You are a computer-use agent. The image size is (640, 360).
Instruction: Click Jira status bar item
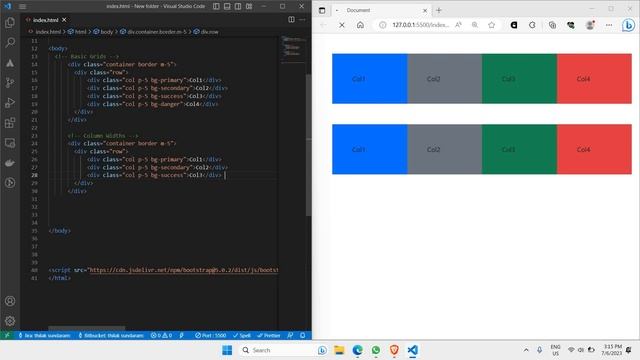(44, 335)
